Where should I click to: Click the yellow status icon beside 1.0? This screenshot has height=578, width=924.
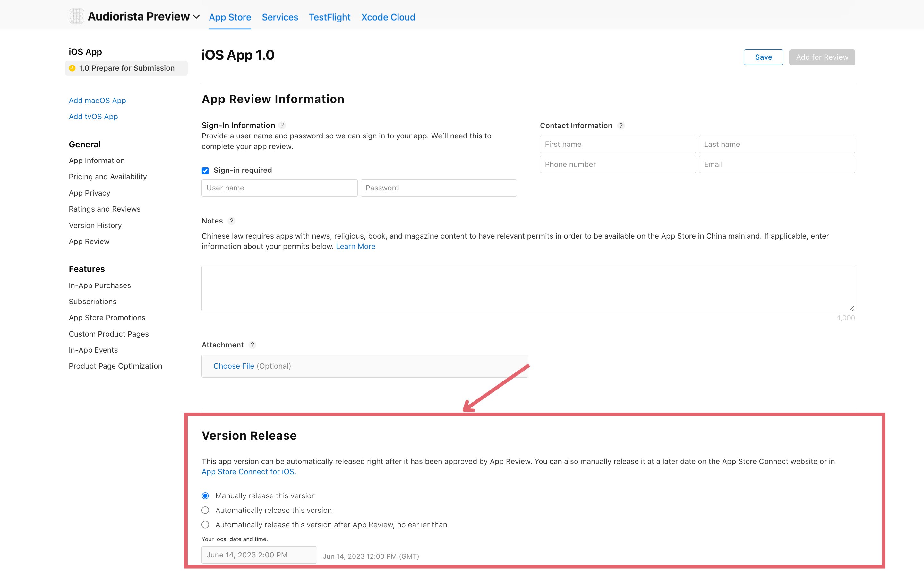(x=72, y=68)
